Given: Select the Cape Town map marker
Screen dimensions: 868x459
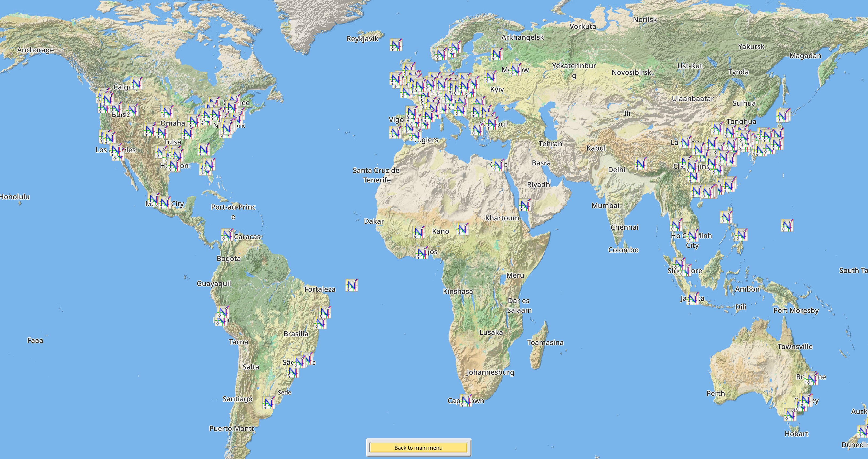Looking at the screenshot, I should click(x=466, y=401).
